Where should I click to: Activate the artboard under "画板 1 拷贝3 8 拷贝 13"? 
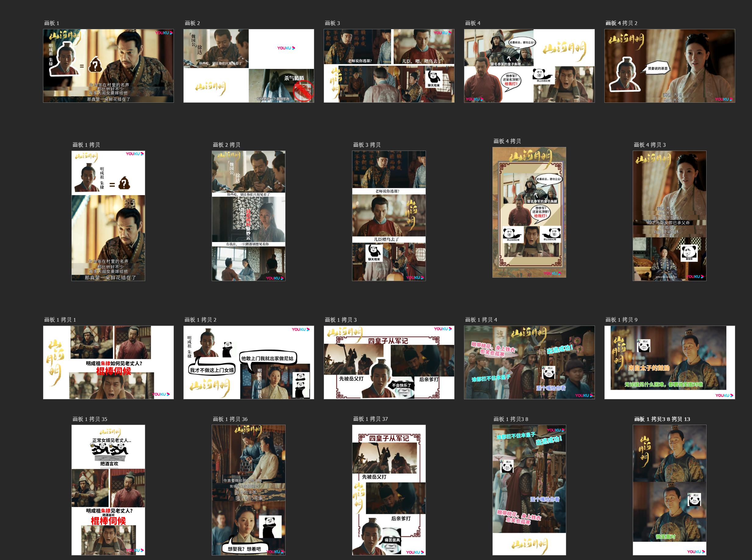(x=670, y=490)
